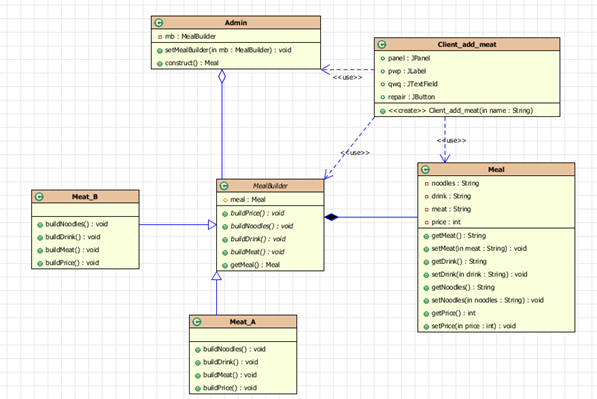The width and height of the screenshot is (597, 399).
Task: Select buildMeat() : void in Meat_A
Action: (x=230, y=375)
